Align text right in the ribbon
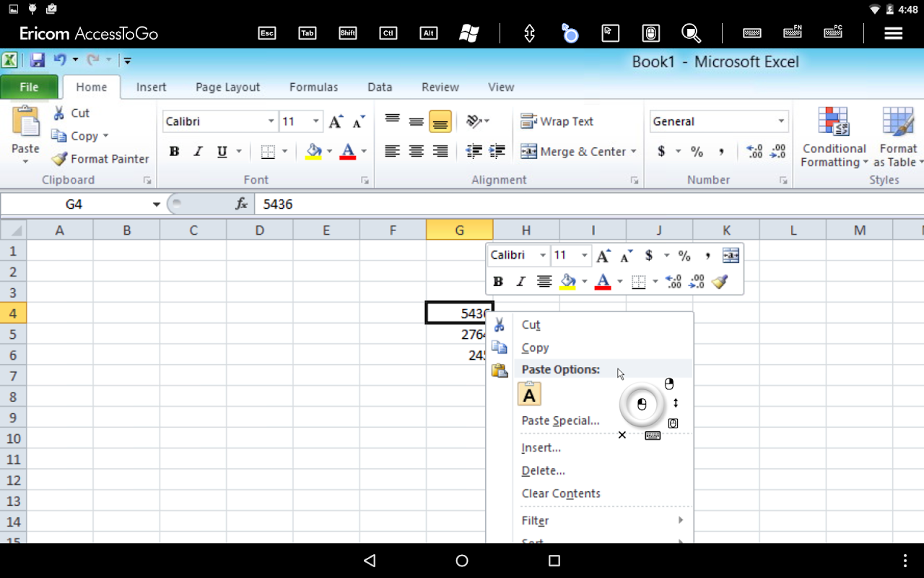924x578 pixels. (x=440, y=152)
